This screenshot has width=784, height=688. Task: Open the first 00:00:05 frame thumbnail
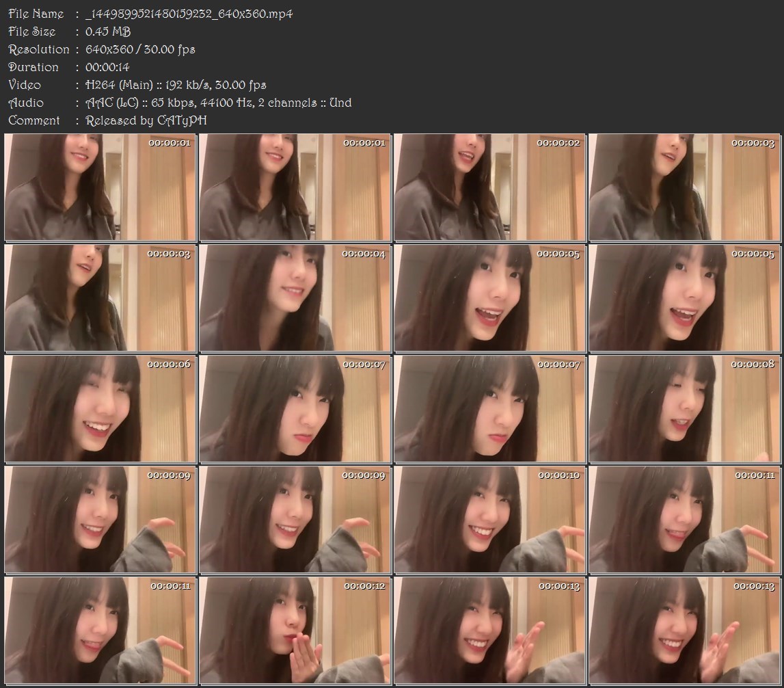[x=489, y=298]
